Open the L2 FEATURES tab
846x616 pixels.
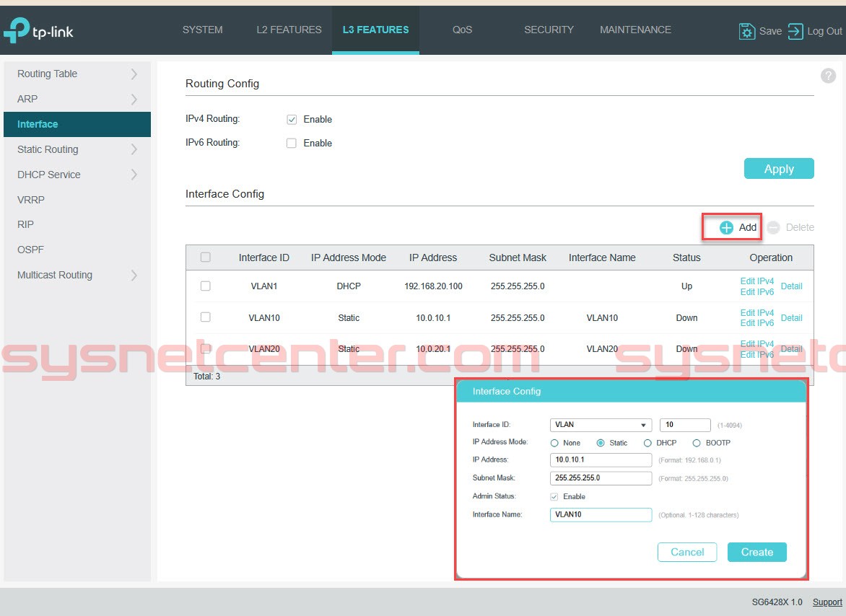click(289, 30)
